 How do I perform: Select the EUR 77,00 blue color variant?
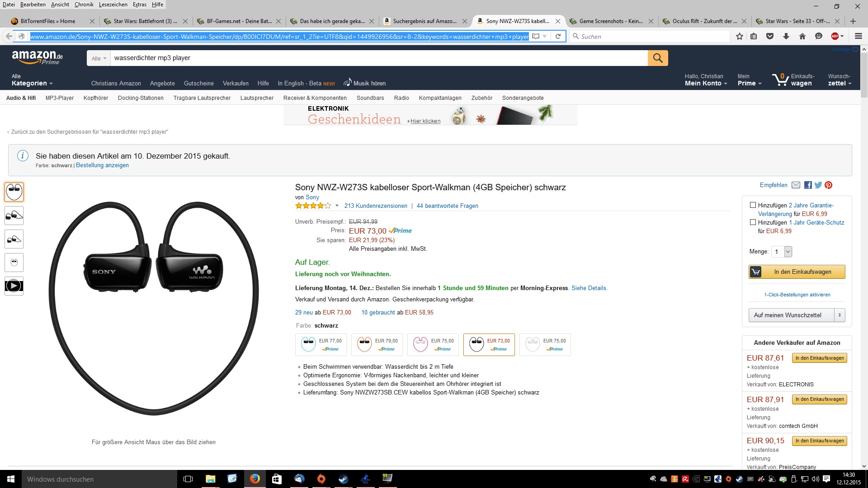pyautogui.click(x=321, y=345)
